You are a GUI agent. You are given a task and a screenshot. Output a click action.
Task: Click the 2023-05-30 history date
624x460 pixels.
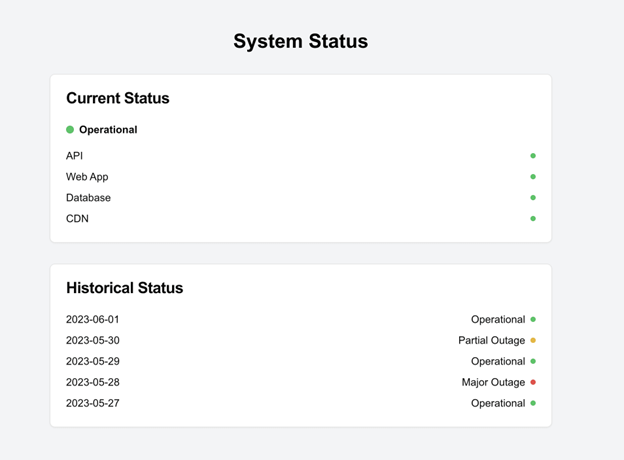click(x=93, y=341)
